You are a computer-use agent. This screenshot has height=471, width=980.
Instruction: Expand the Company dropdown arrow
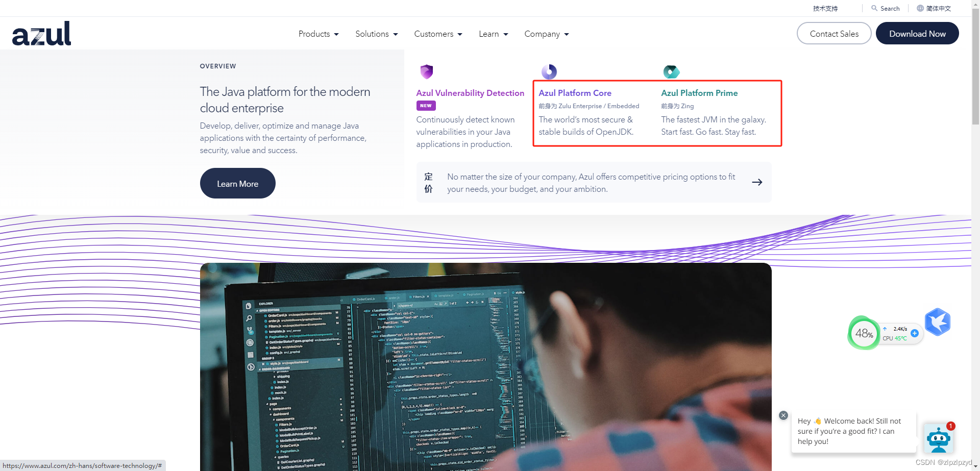pos(567,34)
